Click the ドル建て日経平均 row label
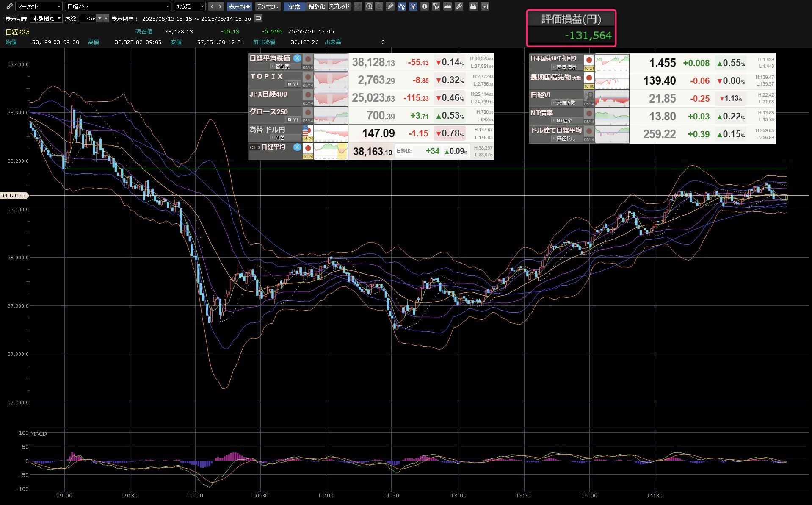 coord(556,130)
